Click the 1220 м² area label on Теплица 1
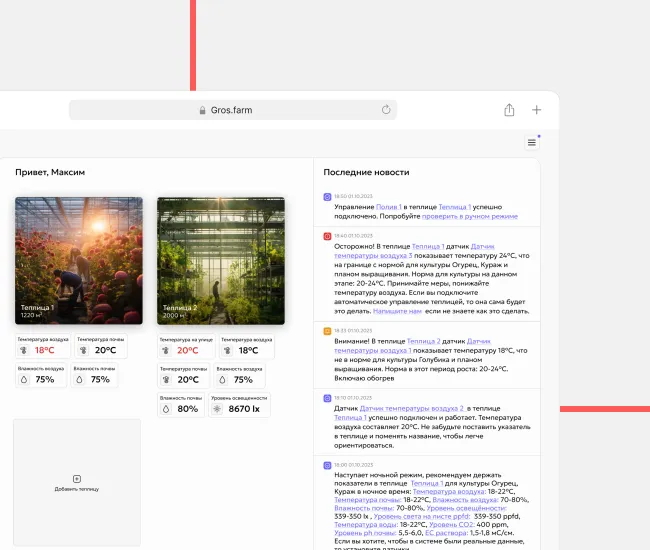Screen dimensions: 650x550 pos(32,315)
